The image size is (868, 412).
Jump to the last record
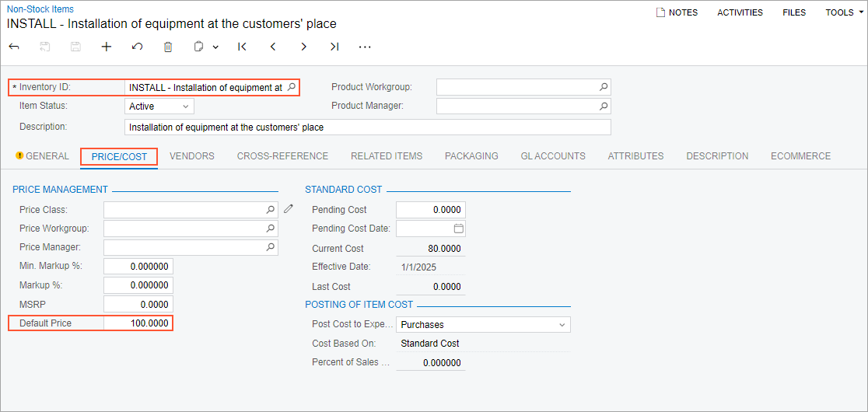click(334, 47)
